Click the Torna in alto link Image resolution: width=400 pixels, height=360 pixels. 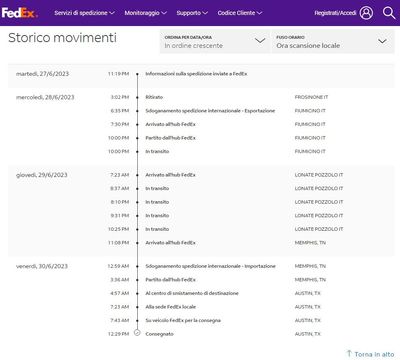point(374,354)
